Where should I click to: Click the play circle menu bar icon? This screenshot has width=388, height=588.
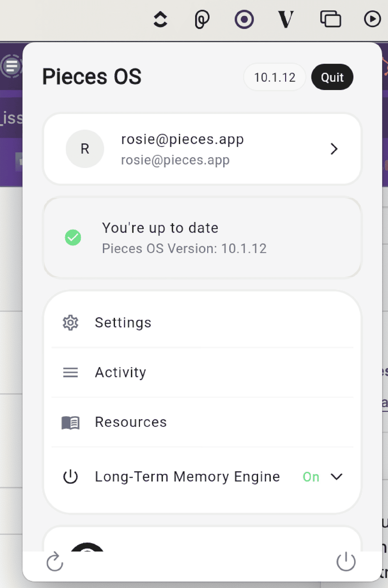372,19
